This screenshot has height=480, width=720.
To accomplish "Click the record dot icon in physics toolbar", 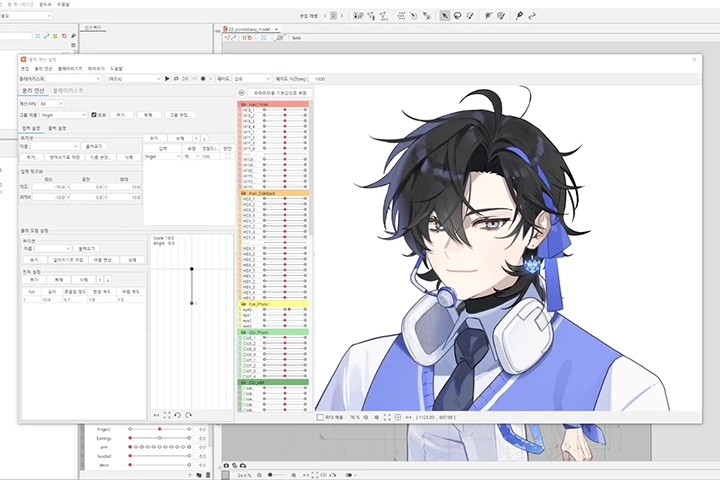I will coord(203,79).
